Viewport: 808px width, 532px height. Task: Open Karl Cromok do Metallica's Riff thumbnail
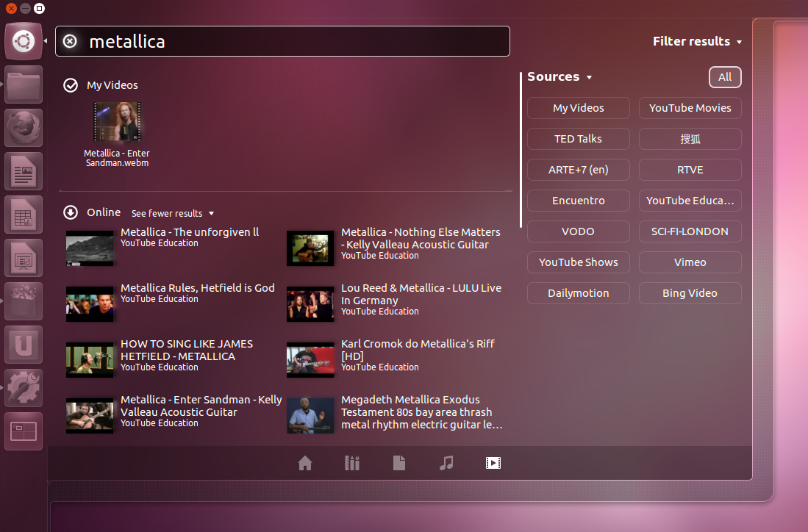(310, 360)
